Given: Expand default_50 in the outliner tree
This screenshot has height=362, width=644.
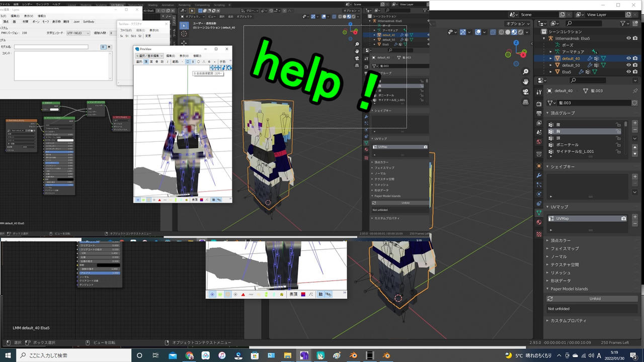Looking at the screenshot, I should (x=551, y=65).
